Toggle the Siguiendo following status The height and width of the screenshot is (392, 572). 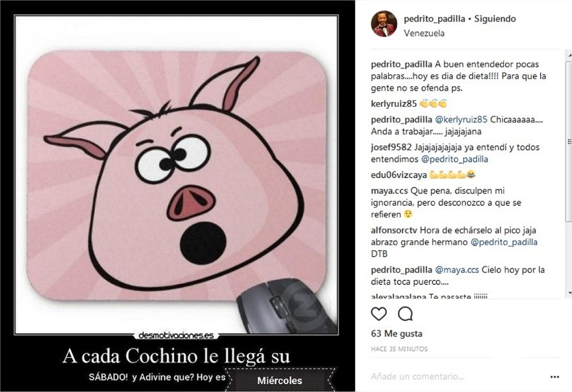pos(495,19)
